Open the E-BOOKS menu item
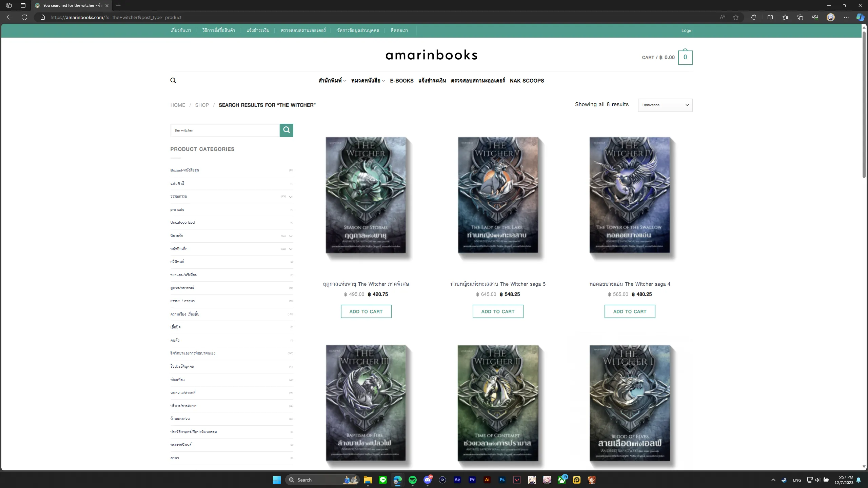Screen dimensions: 868x488 tap(402, 81)
